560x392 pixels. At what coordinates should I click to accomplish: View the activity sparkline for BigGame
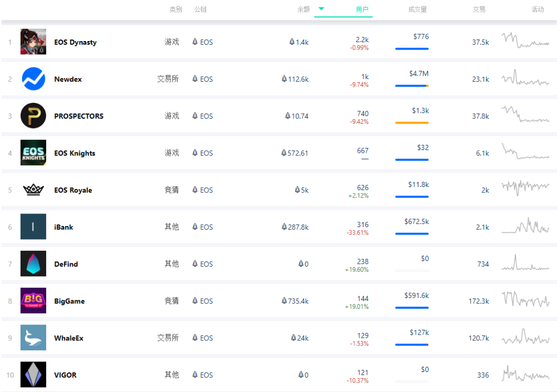coord(525,299)
